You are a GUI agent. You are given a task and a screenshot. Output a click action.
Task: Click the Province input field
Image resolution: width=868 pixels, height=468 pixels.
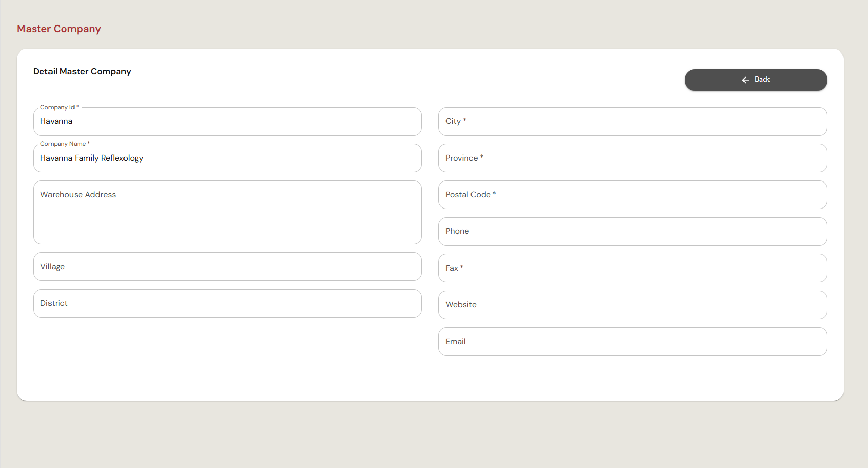(633, 158)
